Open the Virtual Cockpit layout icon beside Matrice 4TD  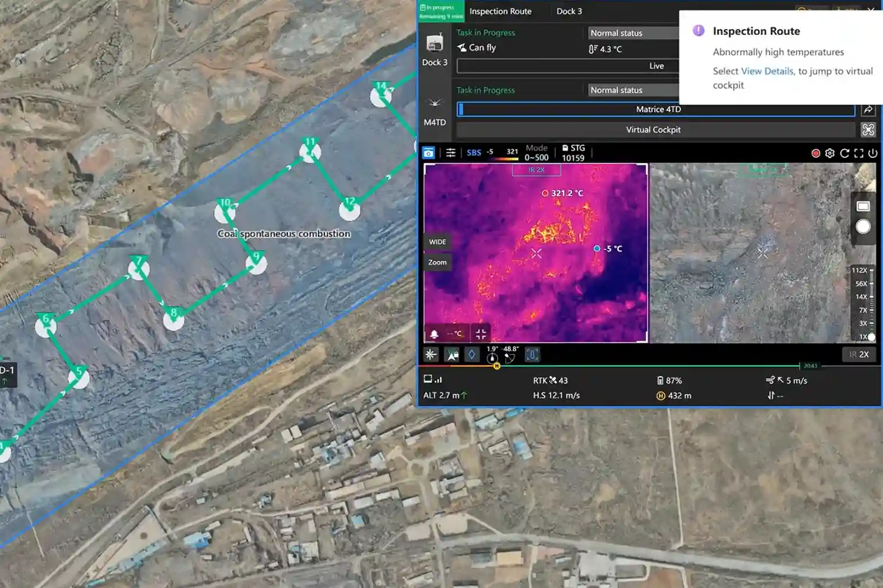pyautogui.click(x=868, y=130)
